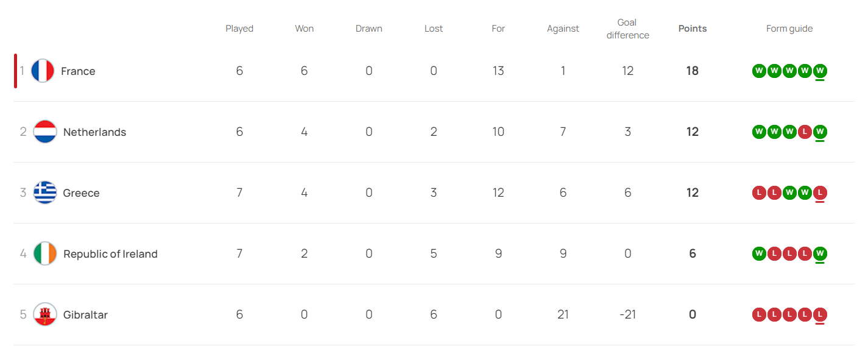
Task: Click the Gibraltar flag icon
Action: click(45, 315)
